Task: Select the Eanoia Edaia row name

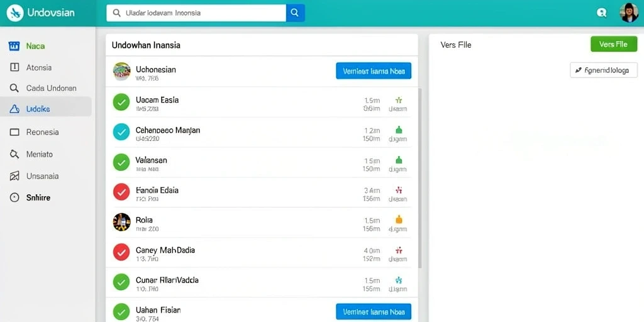Action: coord(157,190)
